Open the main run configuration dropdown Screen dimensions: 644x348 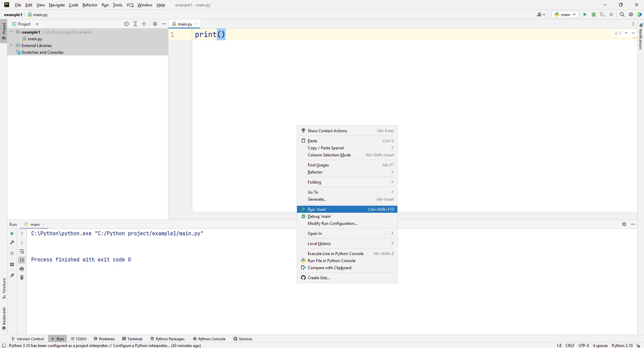pyautogui.click(x=565, y=14)
